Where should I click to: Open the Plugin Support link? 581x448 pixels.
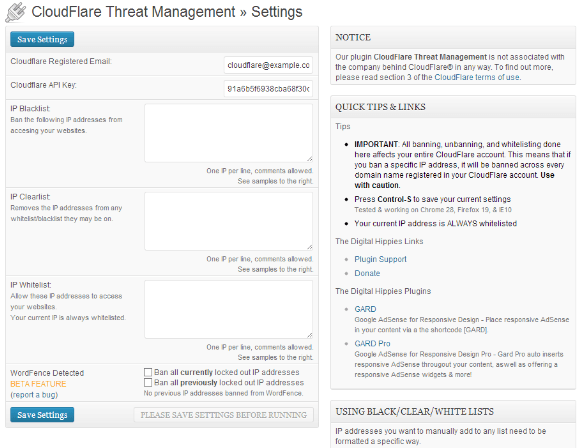coord(381,259)
